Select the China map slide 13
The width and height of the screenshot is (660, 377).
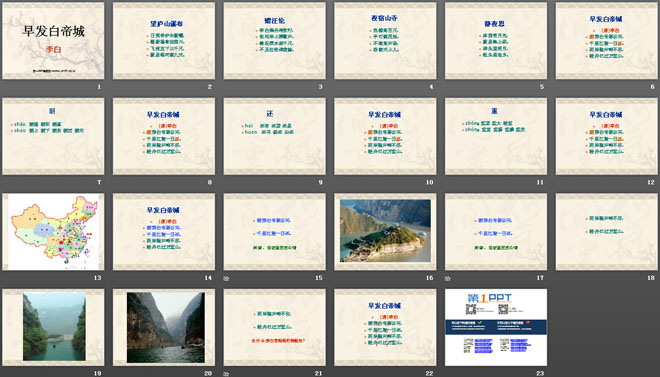(x=53, y=232)
